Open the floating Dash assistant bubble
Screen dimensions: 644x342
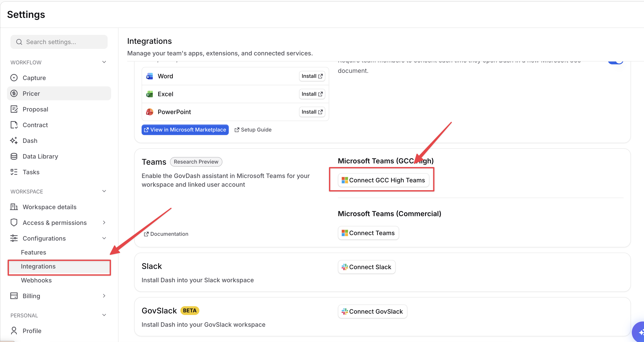(639, 332)
